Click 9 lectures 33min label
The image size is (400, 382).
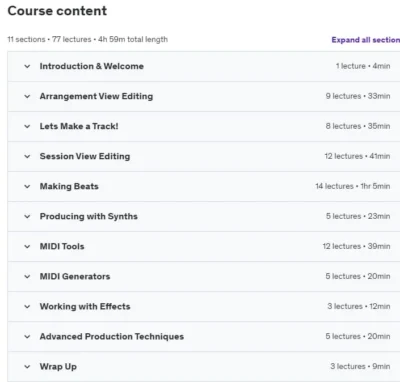(358, 96)
